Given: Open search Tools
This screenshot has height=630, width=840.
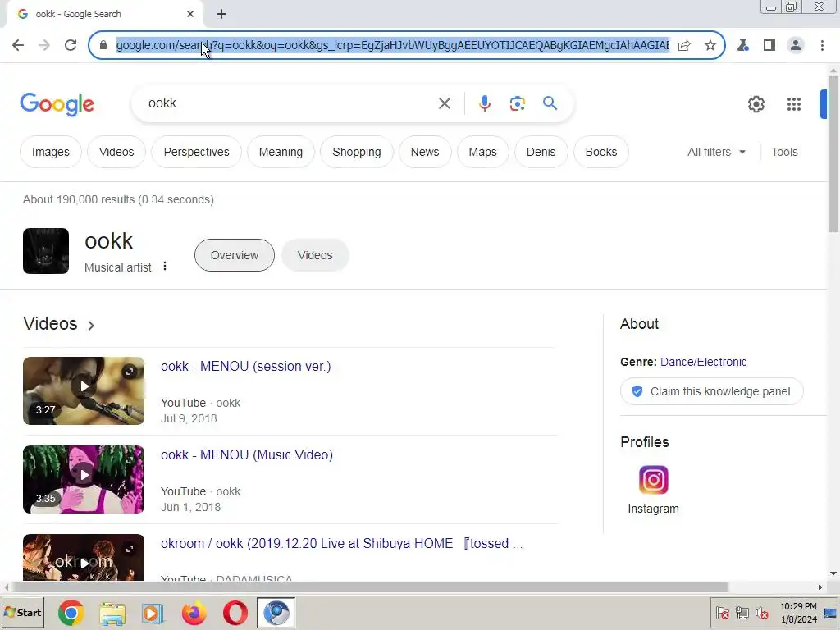Looking at the screenshot, I should 784,152.
